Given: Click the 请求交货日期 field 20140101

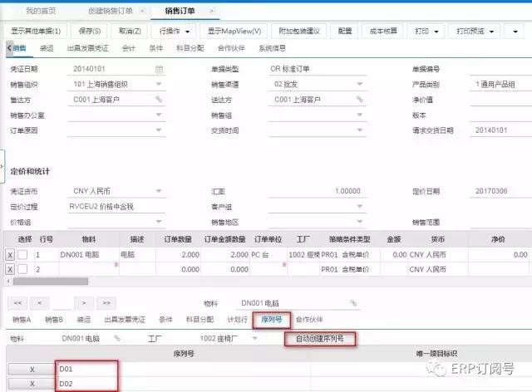Looking at the screenshot, I should tap(500, 130).
